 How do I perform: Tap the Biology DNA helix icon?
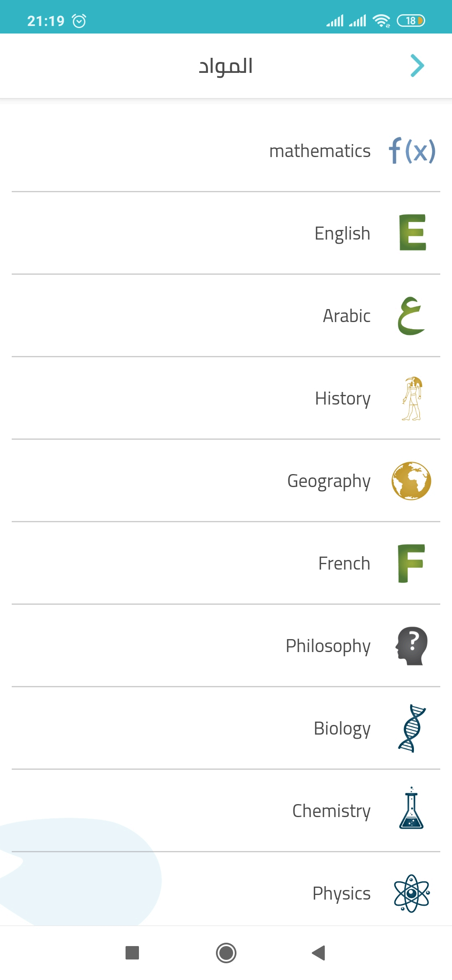pyautogui.click(x=411, y=728)
